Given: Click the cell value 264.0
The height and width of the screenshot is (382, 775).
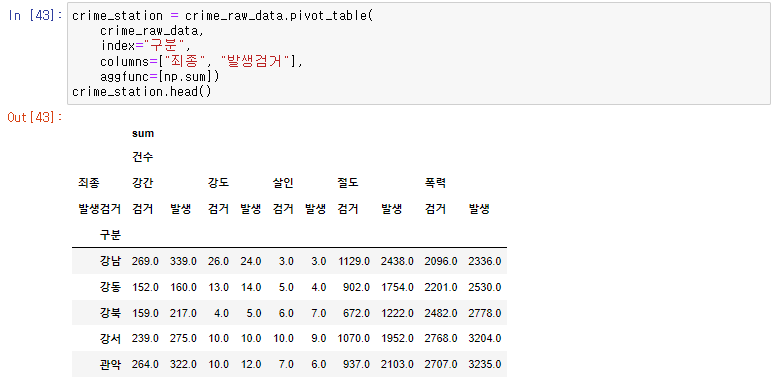Looking at the screenshot, I should click(x=145, y=364).
